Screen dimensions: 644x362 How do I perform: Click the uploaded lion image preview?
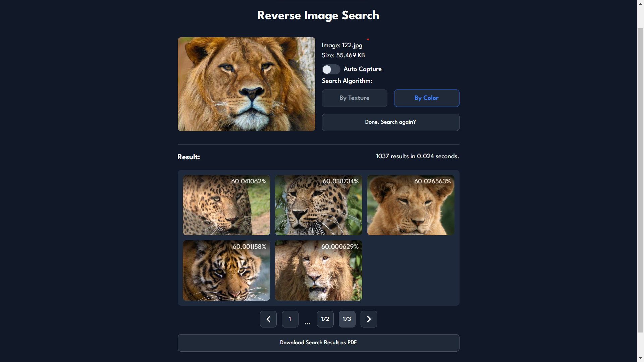click(x=247, y=83)
